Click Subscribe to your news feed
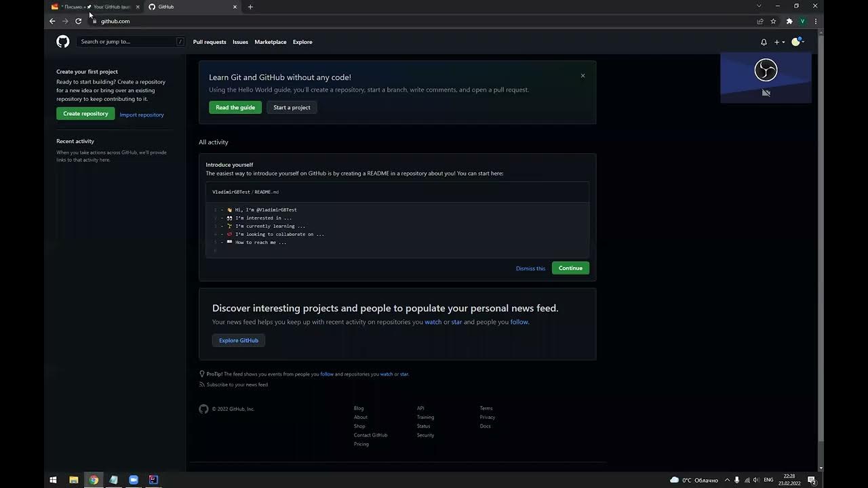Image resolution: width=868 pixels, height=488 pixels. tap(237, 384)
